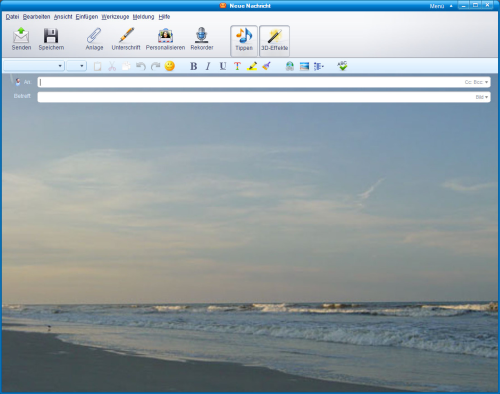Minimize the Neue Nachricht window
The height and width of the screenshot is (394, 500).
[x=463, y=5]
